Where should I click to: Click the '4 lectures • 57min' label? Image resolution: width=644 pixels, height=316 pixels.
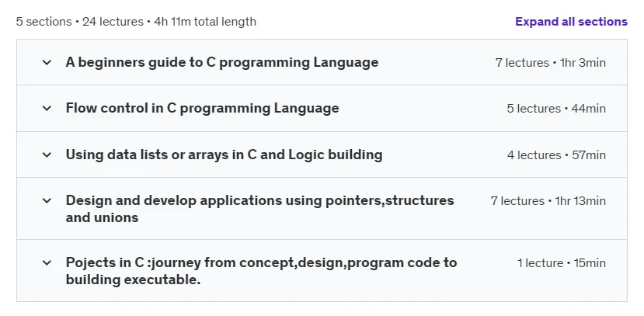(x=556, y=155)
